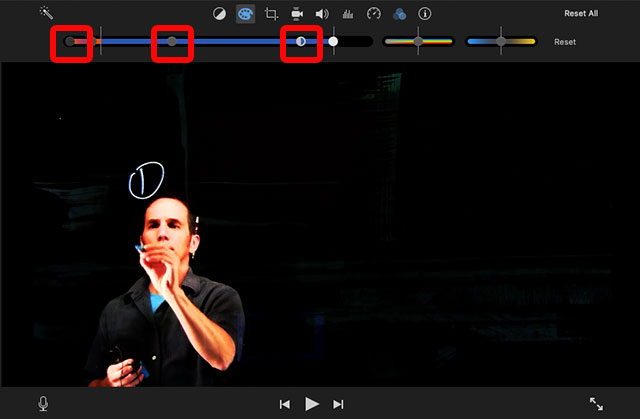Click the shadows handle on the multislider

click(70, 42)
